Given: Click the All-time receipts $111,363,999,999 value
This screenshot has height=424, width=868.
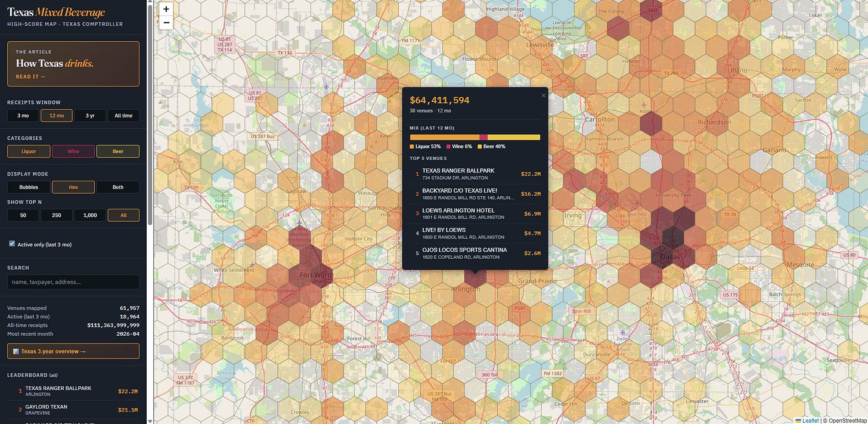Looking at the screenshot, I should 113,325.
